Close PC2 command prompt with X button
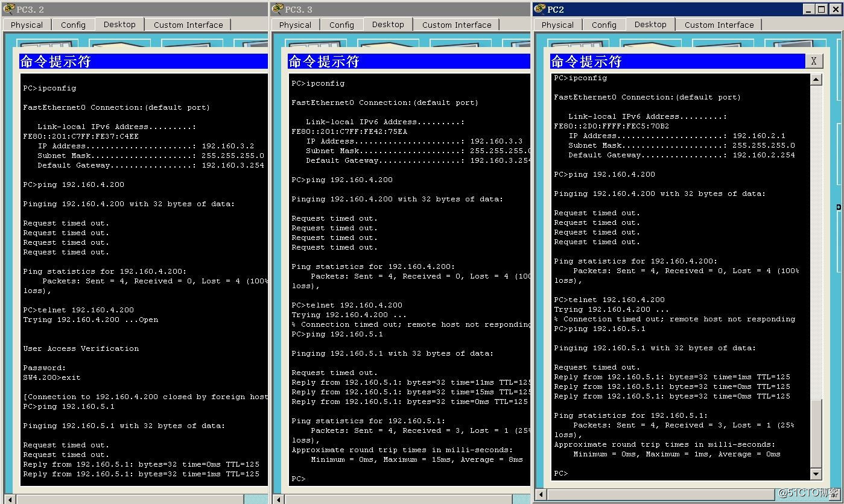The height and width of the screenshot is (504, 844). [x=814, y=61]
